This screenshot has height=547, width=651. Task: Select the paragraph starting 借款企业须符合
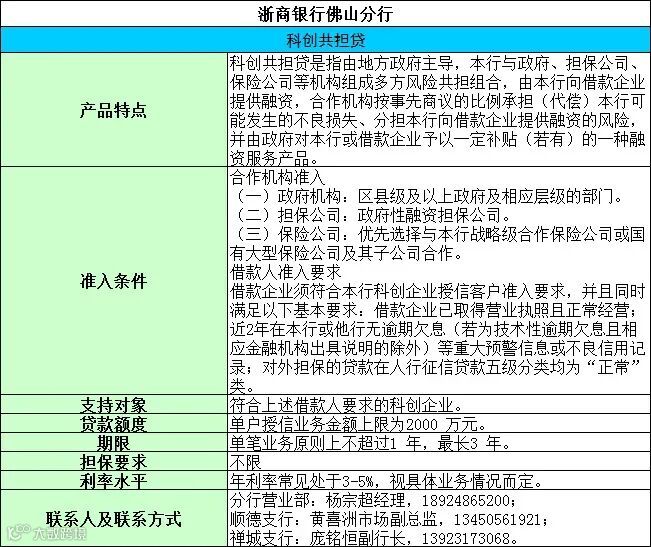[438, 339]
